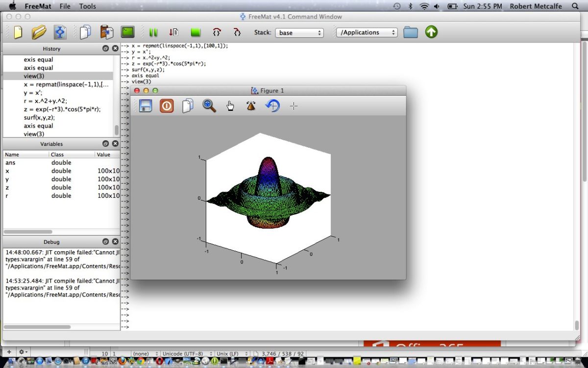
Task: Open the Tools menu
Action: (x=87, y=6)
